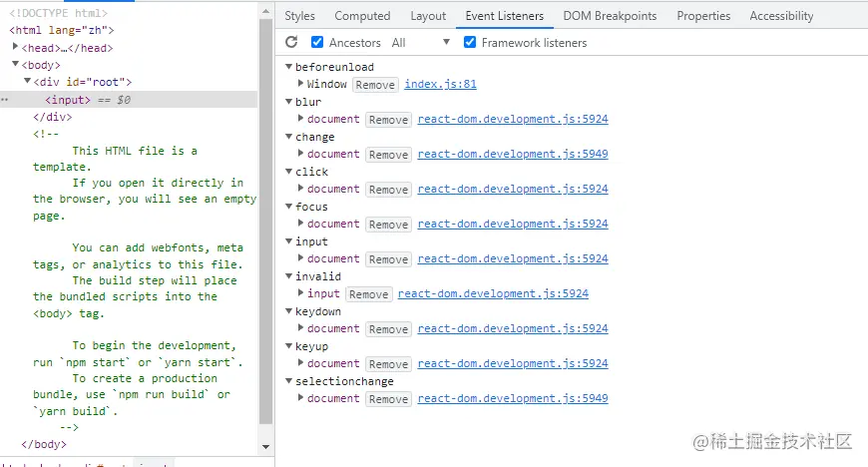
Task: Collapse the invalid event group
Action: point(288,275)
